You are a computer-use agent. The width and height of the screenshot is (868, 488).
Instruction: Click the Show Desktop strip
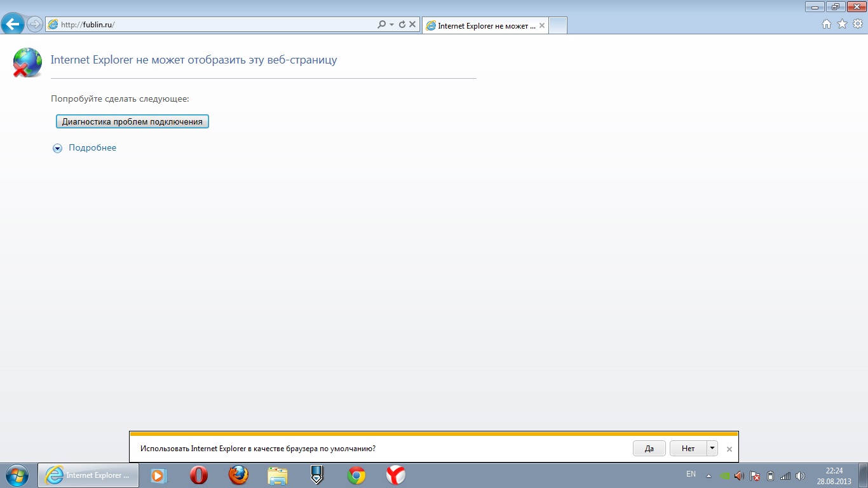(x=864, y=475)
